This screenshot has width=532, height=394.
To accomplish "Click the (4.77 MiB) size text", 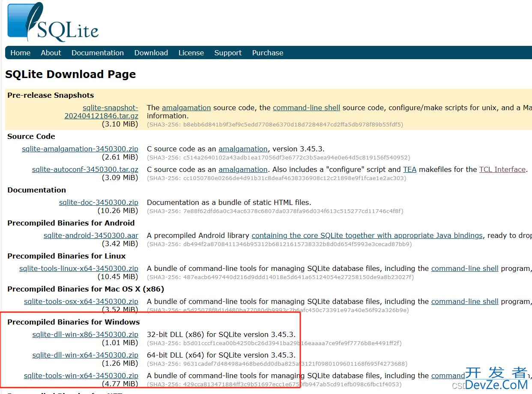I will coord(120,384).
